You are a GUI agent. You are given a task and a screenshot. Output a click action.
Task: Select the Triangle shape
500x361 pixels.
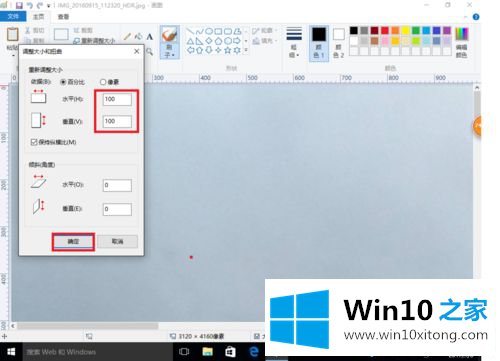(x=190, y=41)
